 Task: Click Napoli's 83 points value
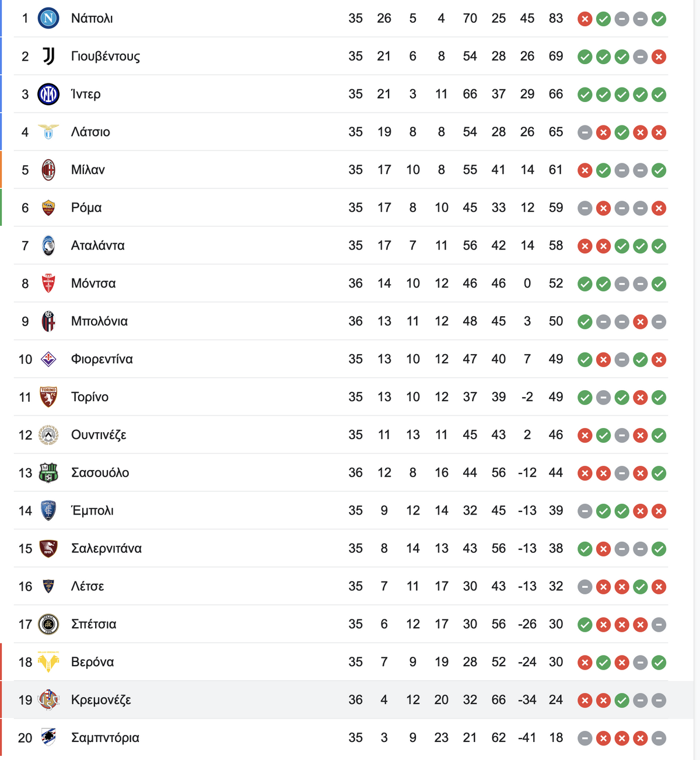(556, 19)
